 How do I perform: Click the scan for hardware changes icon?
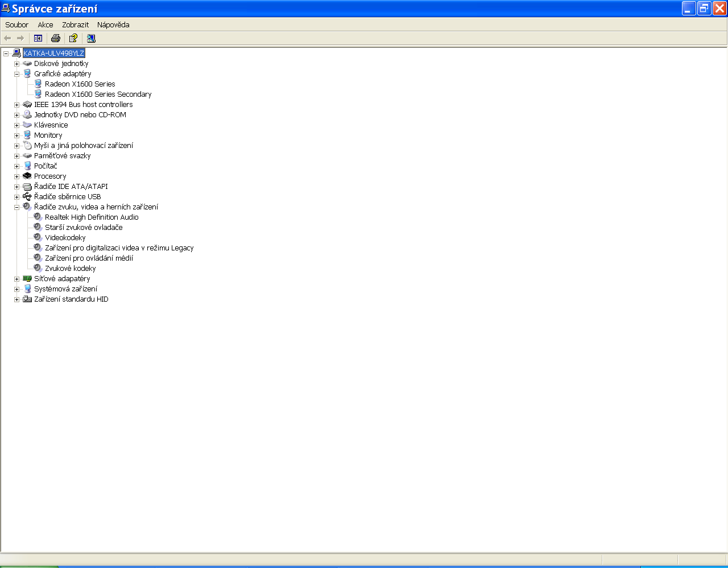pos(91,38)
